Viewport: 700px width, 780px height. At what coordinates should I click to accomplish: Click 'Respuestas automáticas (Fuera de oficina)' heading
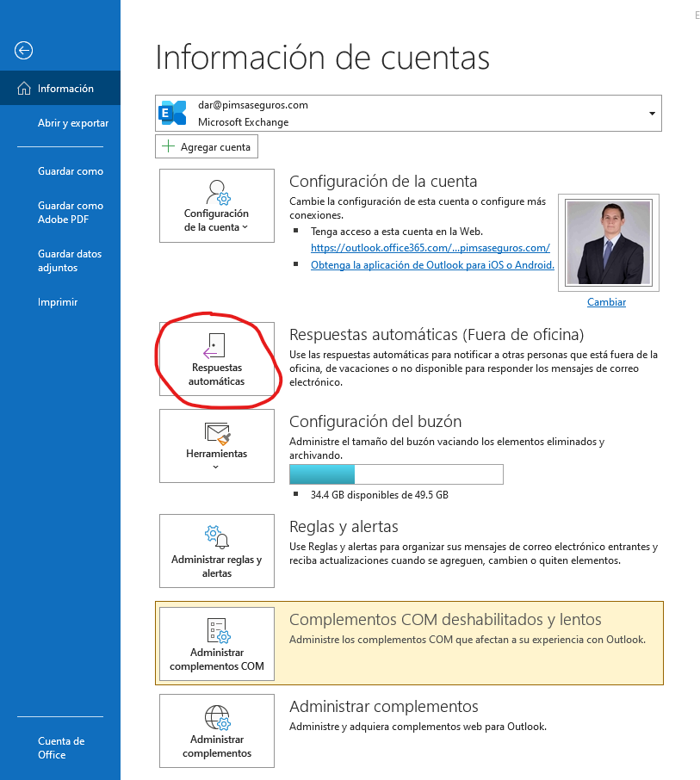pyautogui.click(x=437, y=335)
